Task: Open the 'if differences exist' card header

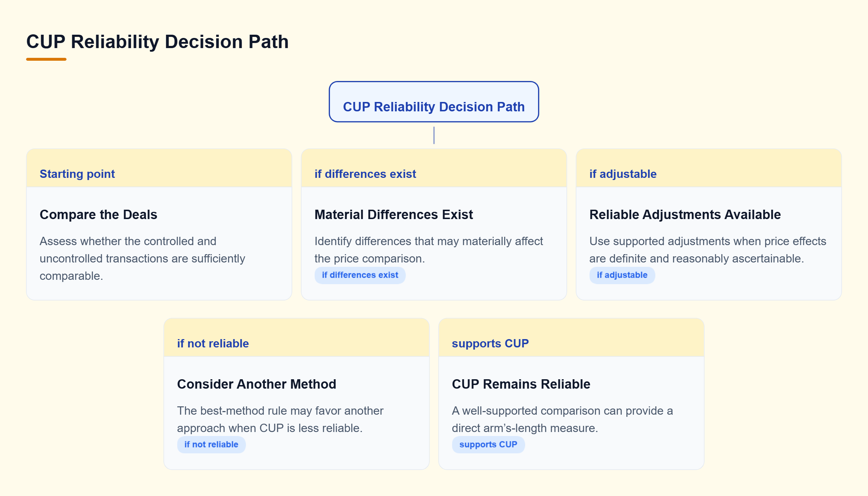Action: tap(434, 168)
